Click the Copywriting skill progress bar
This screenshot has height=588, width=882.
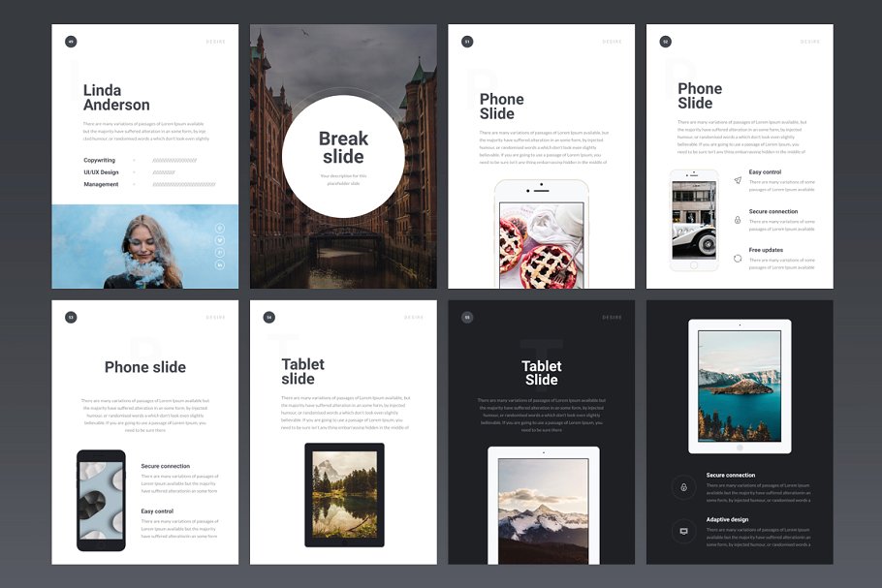coord(173,161)
